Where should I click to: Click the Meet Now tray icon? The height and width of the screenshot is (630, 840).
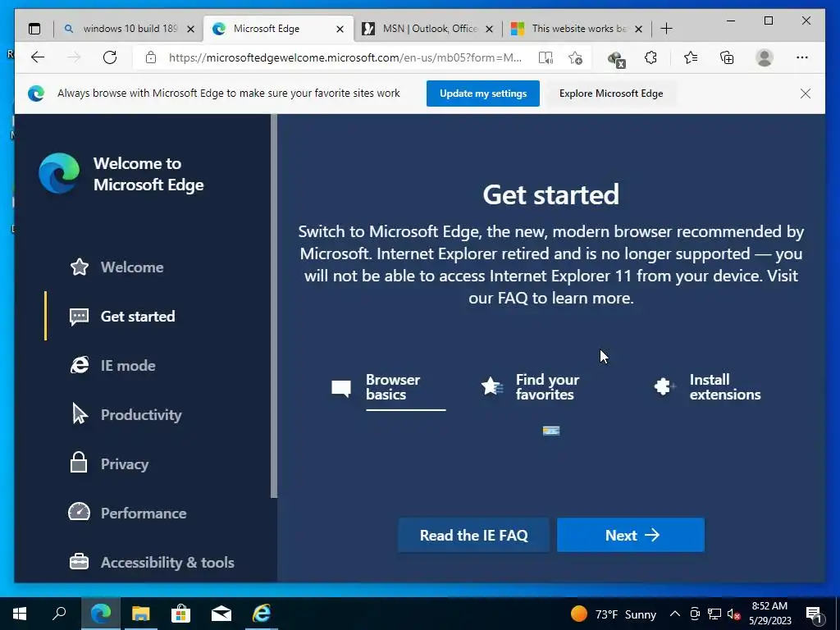coord(695,614)
